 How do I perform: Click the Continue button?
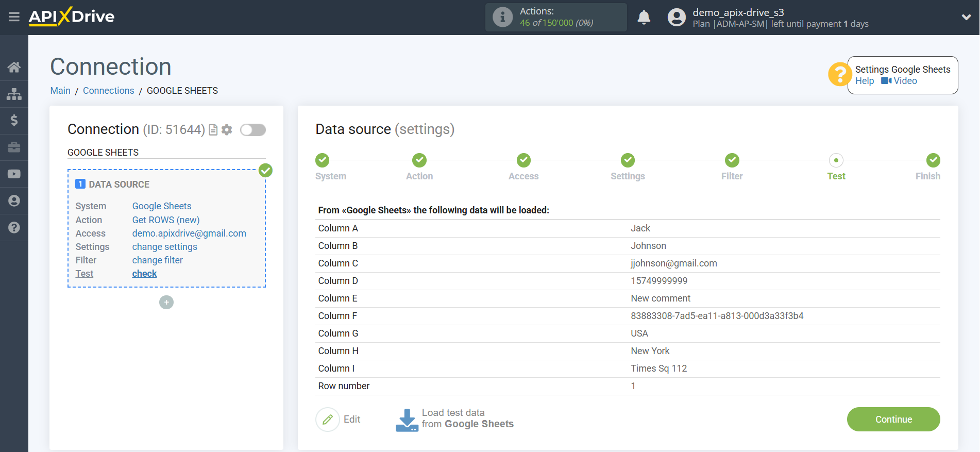[893, 420]
